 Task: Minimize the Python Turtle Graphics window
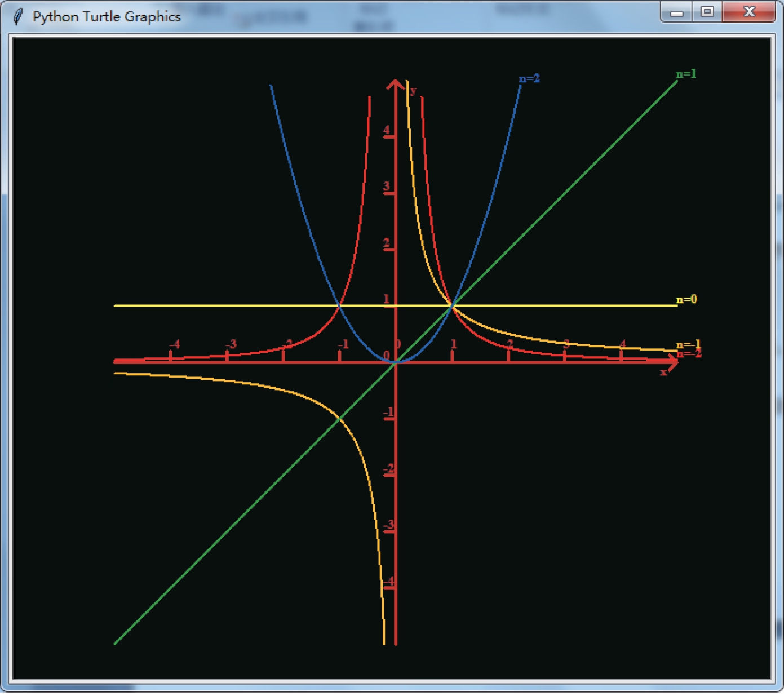pyautogui.click(x=677, y=12)
